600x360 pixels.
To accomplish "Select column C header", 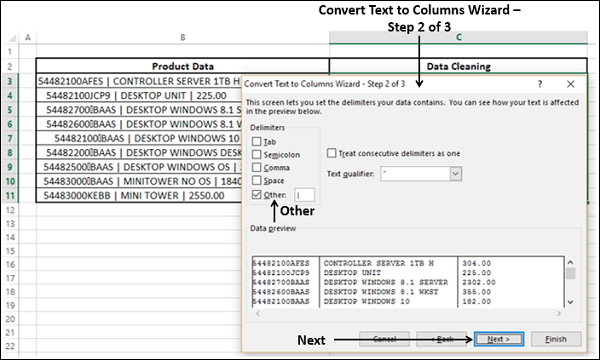I will pos(458,37).
